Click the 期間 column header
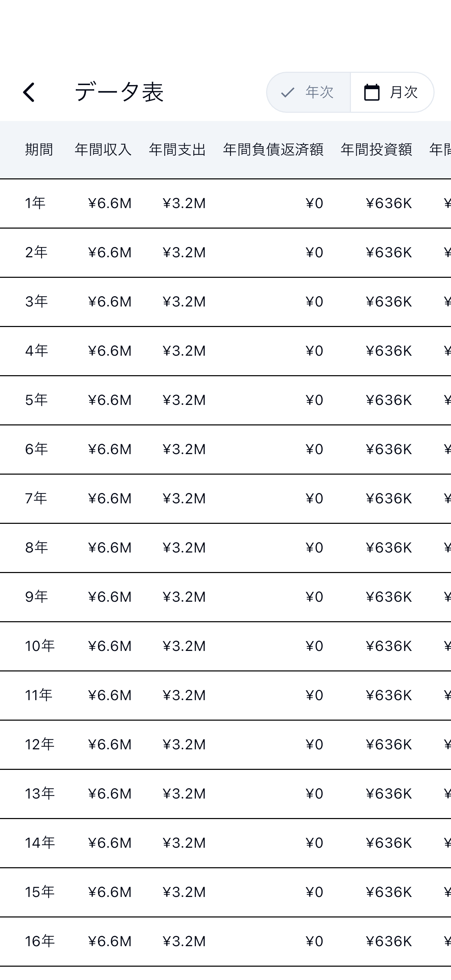Viewport: 451px width, 980px height. 39,150
